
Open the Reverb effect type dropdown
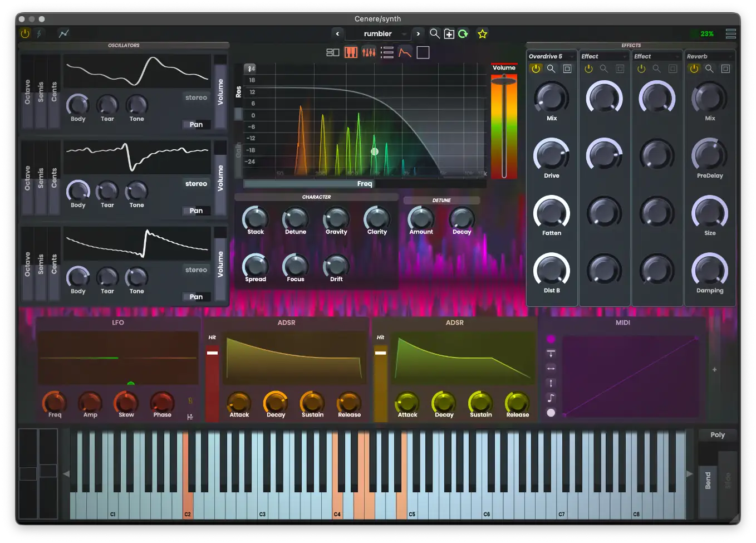point(710,56)
